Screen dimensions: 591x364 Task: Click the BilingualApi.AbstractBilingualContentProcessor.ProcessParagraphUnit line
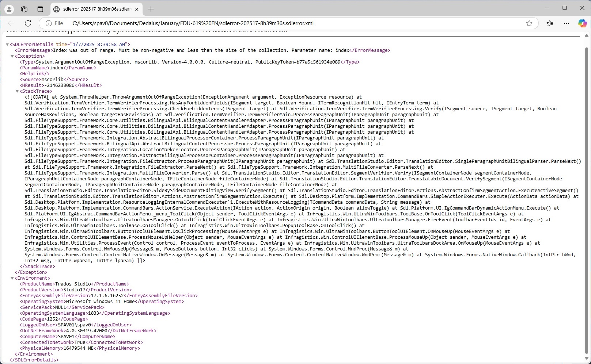point(203,144)
